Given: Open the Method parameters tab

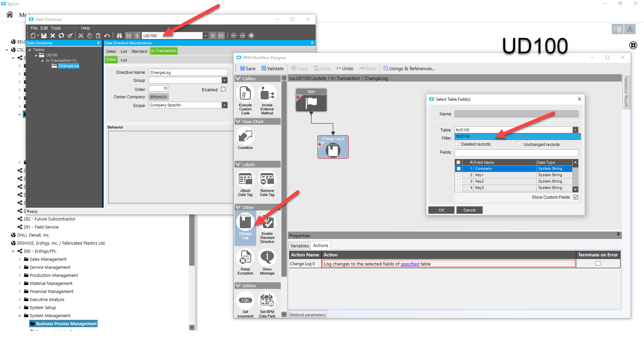Looking at the screenshot, I should click(308, 315).
